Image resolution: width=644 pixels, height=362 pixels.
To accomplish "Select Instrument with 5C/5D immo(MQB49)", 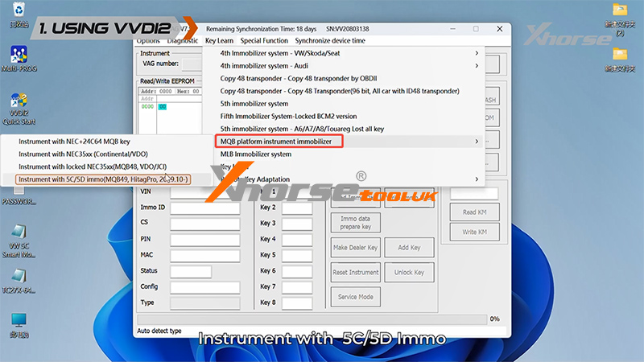I will click(103, 179).
